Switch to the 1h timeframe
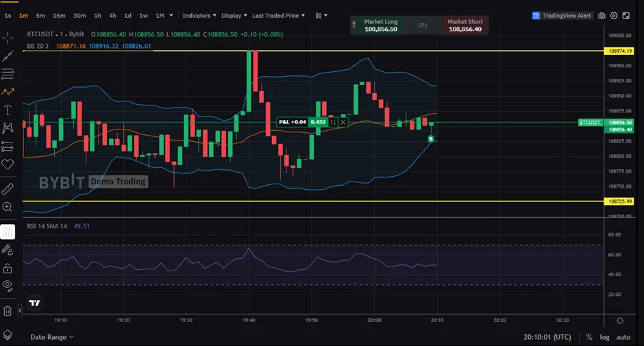Viewport: 644px width, 346px height. pyautogui.click(x=97, y=16)
